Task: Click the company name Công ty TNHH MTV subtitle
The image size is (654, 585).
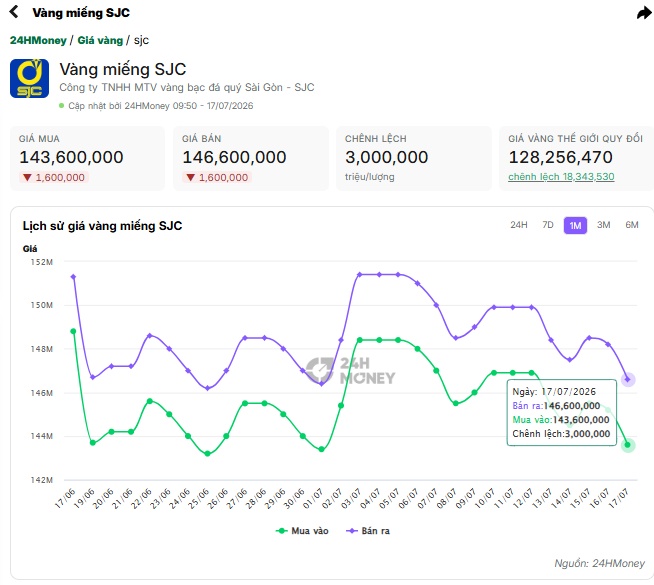Action: (x=186, y=88)
